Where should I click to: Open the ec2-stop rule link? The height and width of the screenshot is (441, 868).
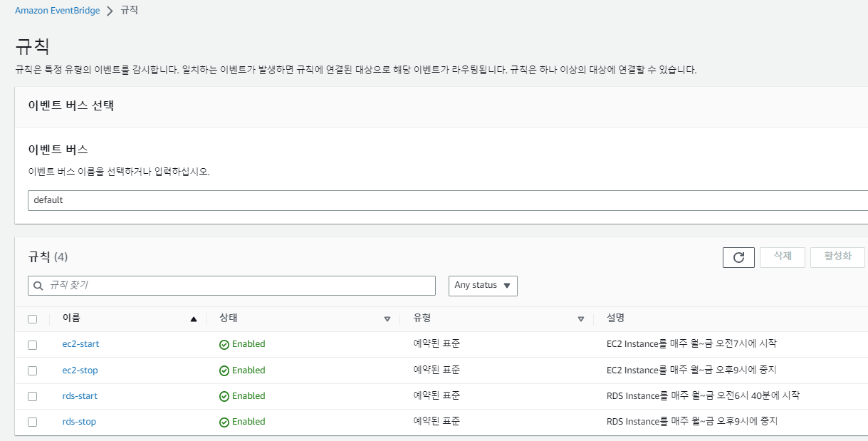(80, 370)
